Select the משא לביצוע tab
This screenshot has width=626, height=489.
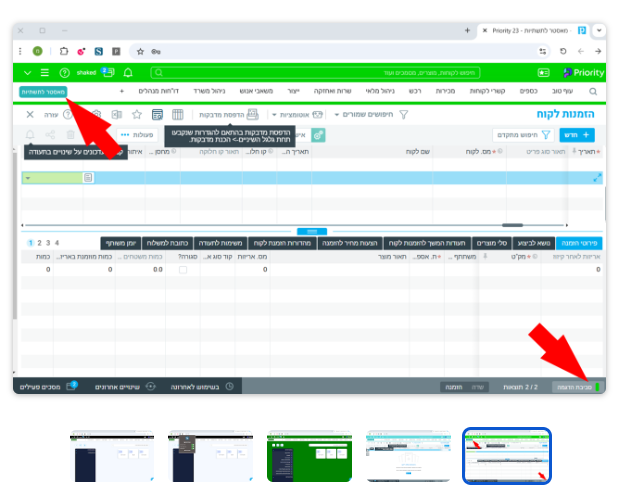click(x=533, y=243)
